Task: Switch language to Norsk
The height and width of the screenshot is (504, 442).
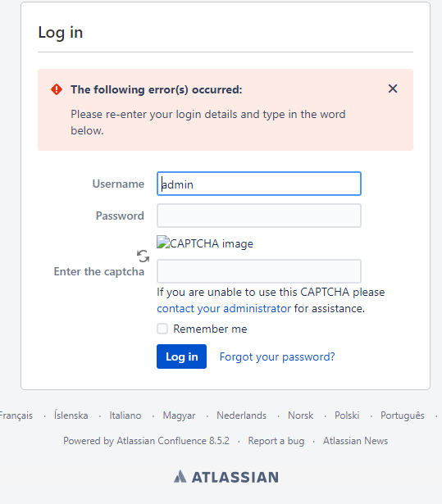Action: (300, 415)
